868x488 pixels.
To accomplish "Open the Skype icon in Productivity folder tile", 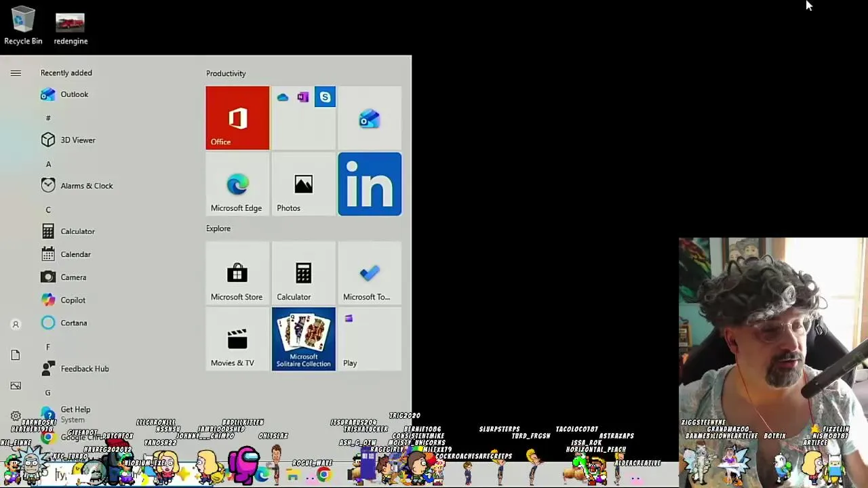I will click(325, 97).
